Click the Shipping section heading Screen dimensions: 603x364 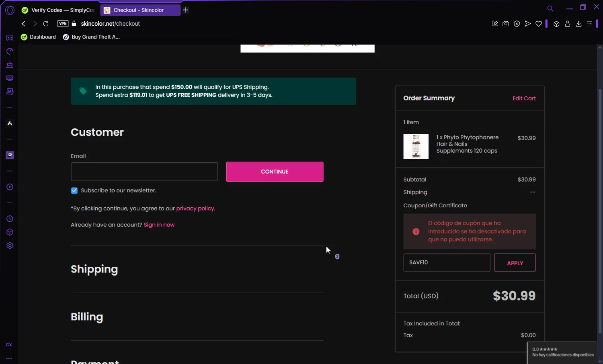point(94,269)
